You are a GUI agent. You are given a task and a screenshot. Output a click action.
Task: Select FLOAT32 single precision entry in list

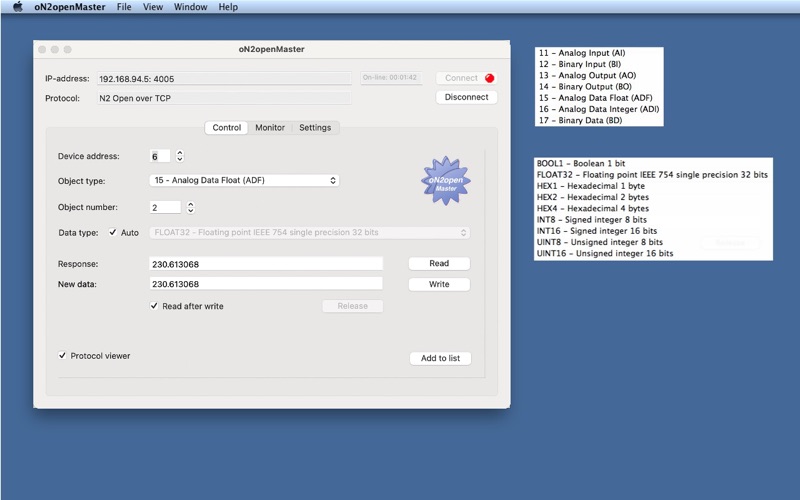pos(652,174)
